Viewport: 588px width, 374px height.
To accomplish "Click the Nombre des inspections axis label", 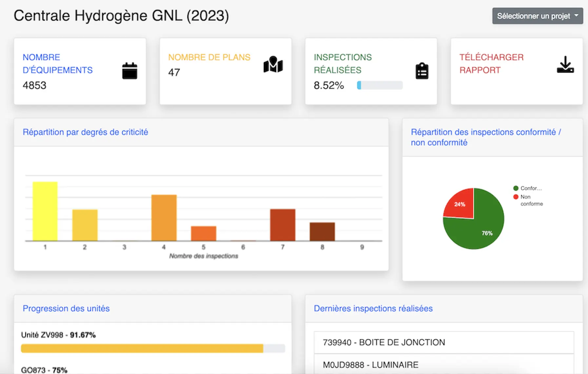I will [204, 256].
